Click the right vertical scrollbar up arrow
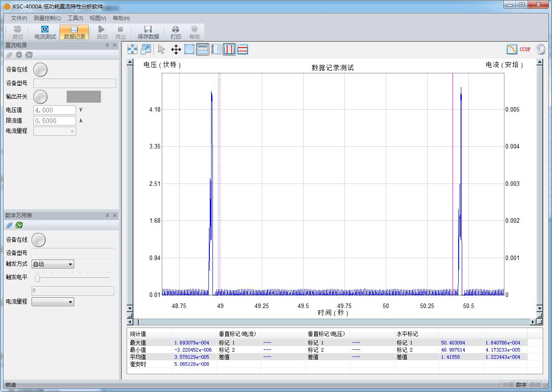Image resolution: width=552 pixels, height=392 pixels. coord(540,63)
